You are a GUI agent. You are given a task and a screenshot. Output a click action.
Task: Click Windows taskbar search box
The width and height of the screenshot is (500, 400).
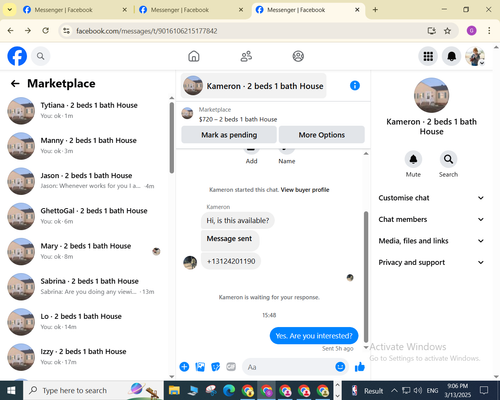click(x=93, y=390)
